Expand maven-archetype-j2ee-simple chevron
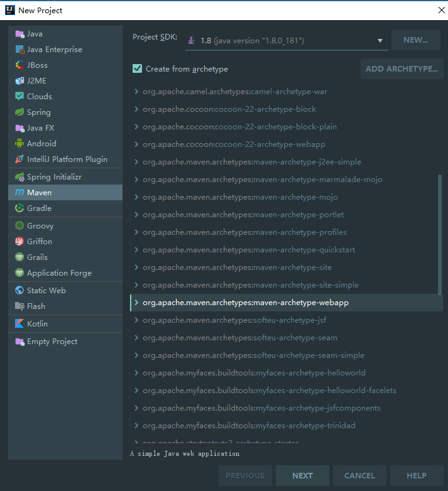 point(136,161)
